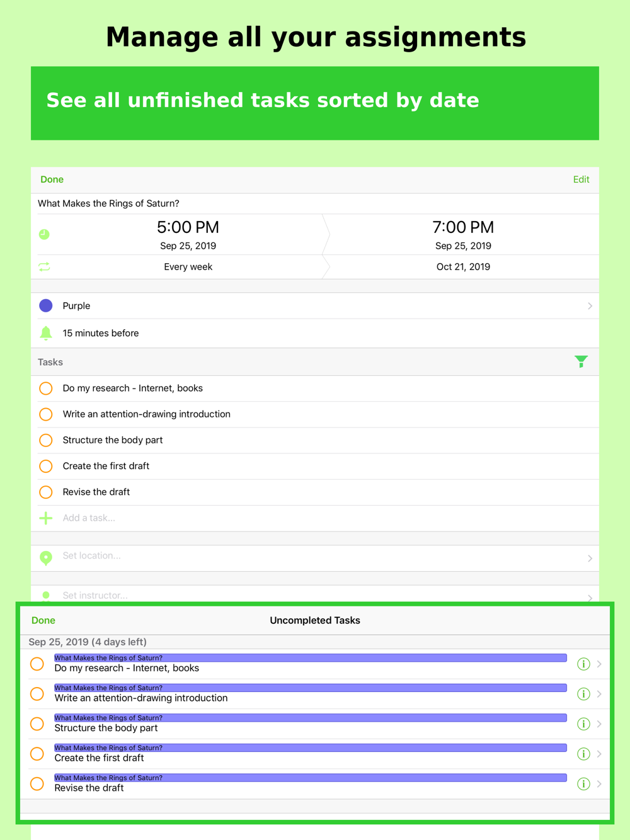Open the task filter funnel icon
This screenshot has height=840, width=630.
click(x=581, y=361)
